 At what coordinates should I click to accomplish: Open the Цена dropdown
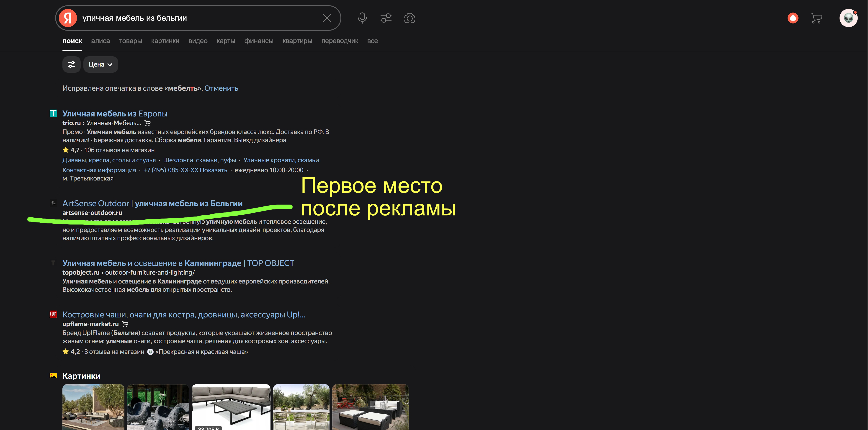100,64
